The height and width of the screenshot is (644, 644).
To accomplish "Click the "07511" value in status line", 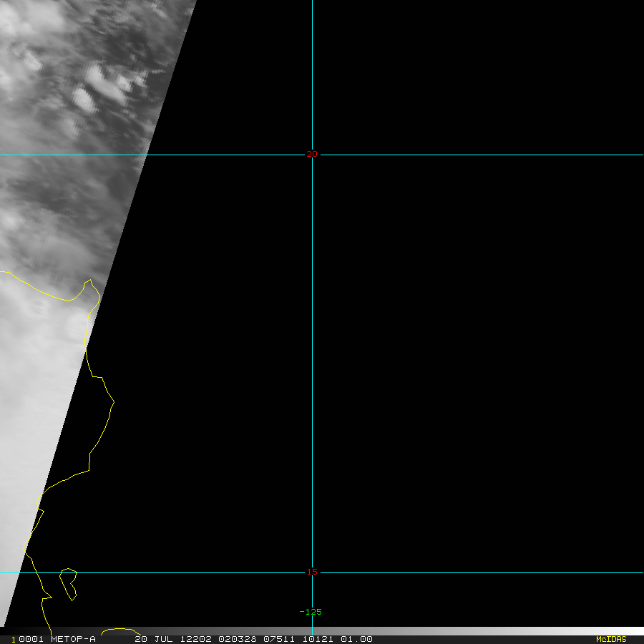I will [279, 639].
